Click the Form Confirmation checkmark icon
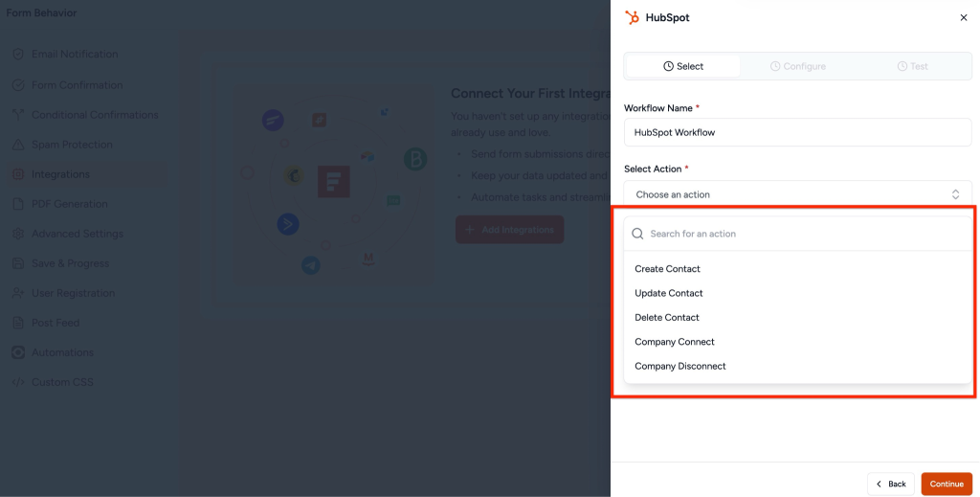980x497 pixels. 18,85
